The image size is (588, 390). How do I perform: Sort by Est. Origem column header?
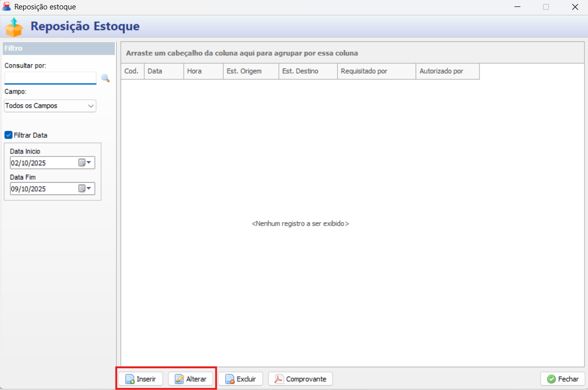[250, 71]
